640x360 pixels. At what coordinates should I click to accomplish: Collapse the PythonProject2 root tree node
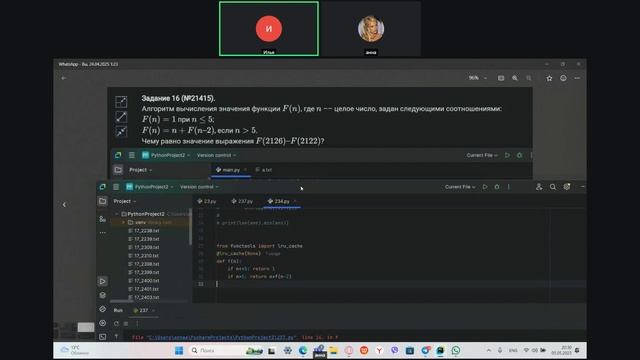[x=117, y=214]
